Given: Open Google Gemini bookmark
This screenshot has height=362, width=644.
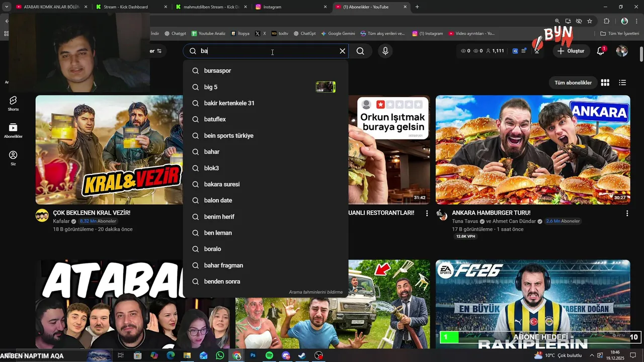Looking at the screenshot, I should 338,33.
